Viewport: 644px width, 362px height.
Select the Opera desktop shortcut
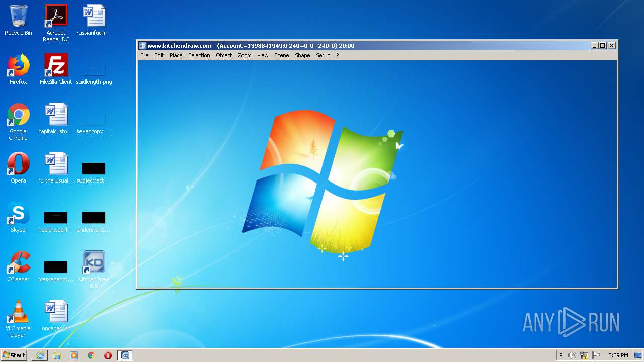(x=18, y=168)
